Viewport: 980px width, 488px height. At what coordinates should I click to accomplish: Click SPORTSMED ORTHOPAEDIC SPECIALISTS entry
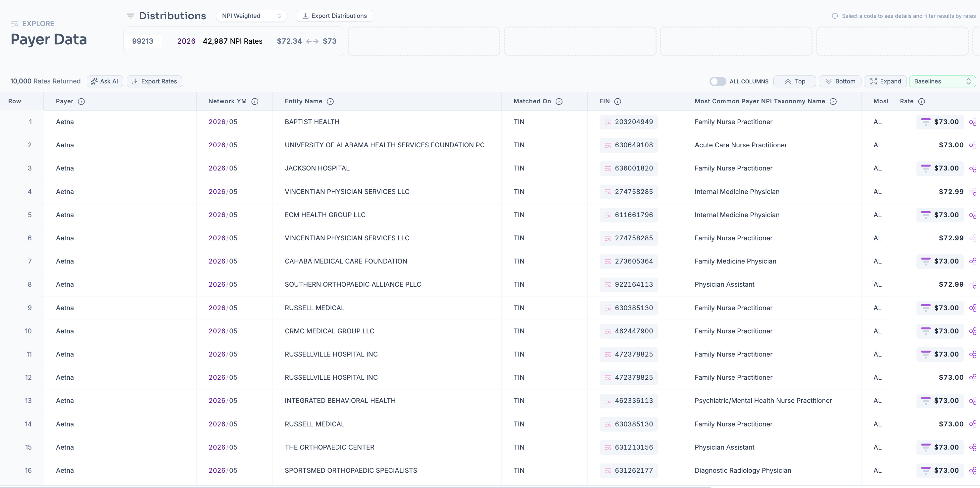[x=351, y=470]
